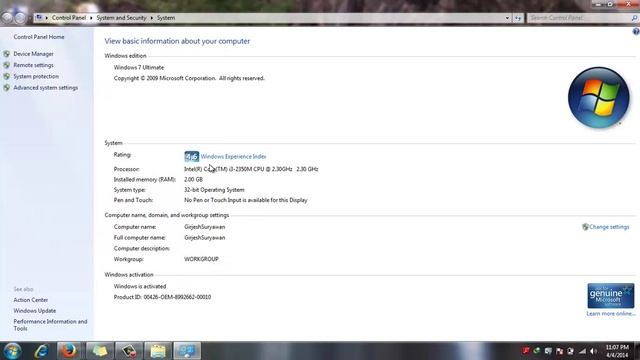The height and width of the screenshot is (360, 640).
Task: Click the WORKGROUP value
Action: click(201, 259)
